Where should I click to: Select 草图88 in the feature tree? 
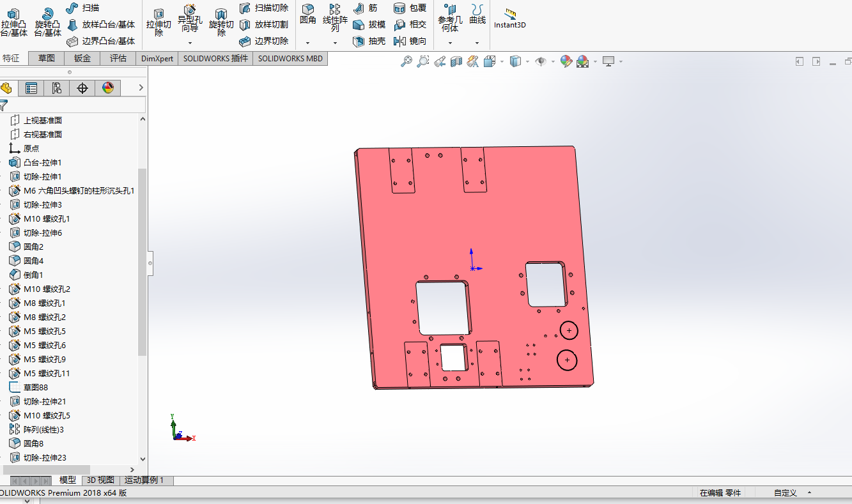29,387
